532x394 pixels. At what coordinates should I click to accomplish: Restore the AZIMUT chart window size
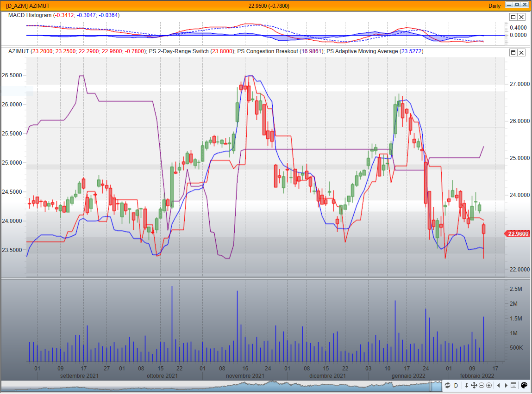point(517,5)
